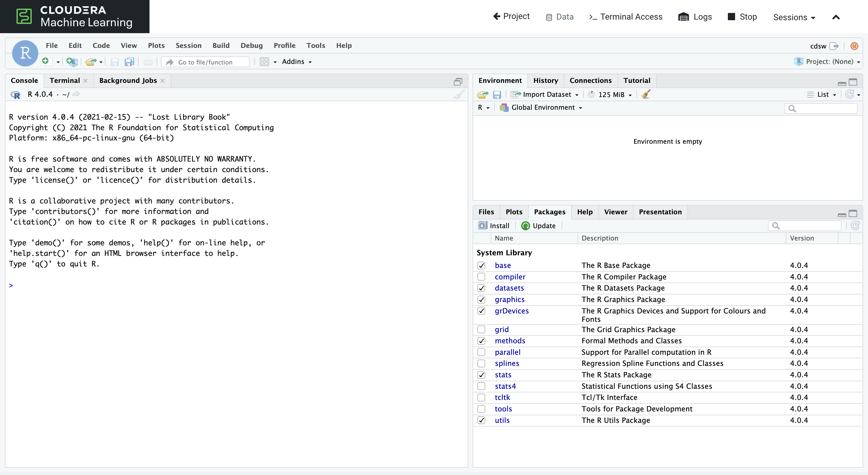Enable the compiler package checkbox

coord(481,277)
